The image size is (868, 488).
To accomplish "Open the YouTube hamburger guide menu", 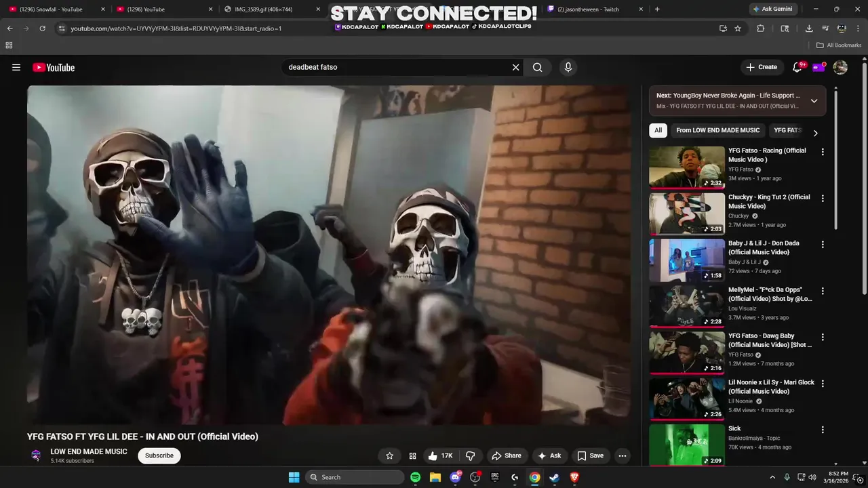I will 16,67.
